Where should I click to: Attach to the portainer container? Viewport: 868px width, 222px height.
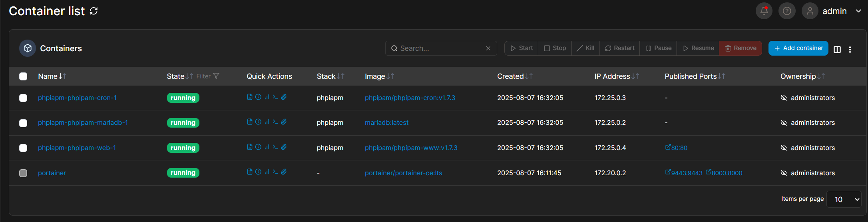point(284,172)
